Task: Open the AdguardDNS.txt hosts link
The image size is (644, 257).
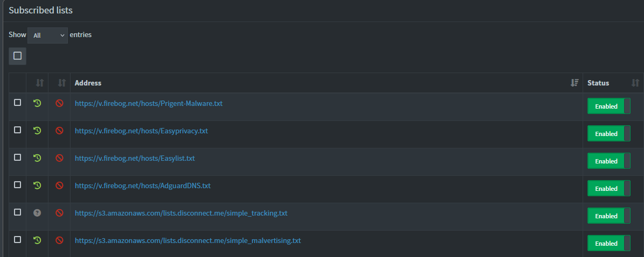Action: pyautogui.click(x=142, y=185)
